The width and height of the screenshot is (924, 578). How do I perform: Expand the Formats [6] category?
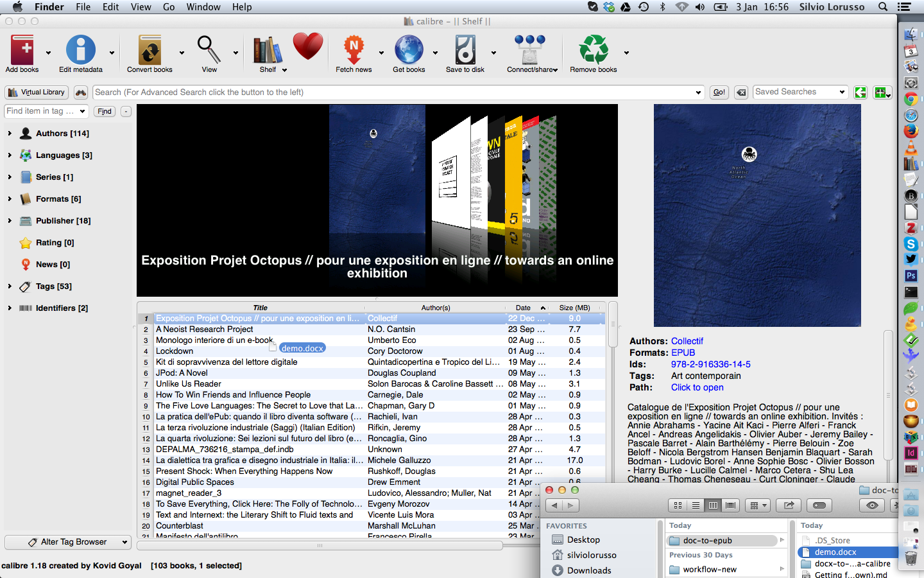10,199
